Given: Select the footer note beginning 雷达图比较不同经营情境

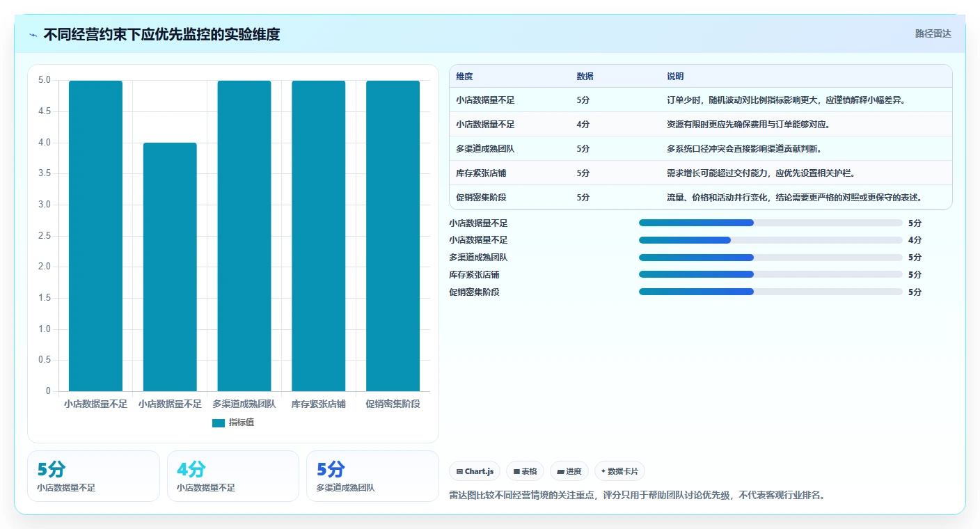Looking at the screenshot, I should (638, 496).
